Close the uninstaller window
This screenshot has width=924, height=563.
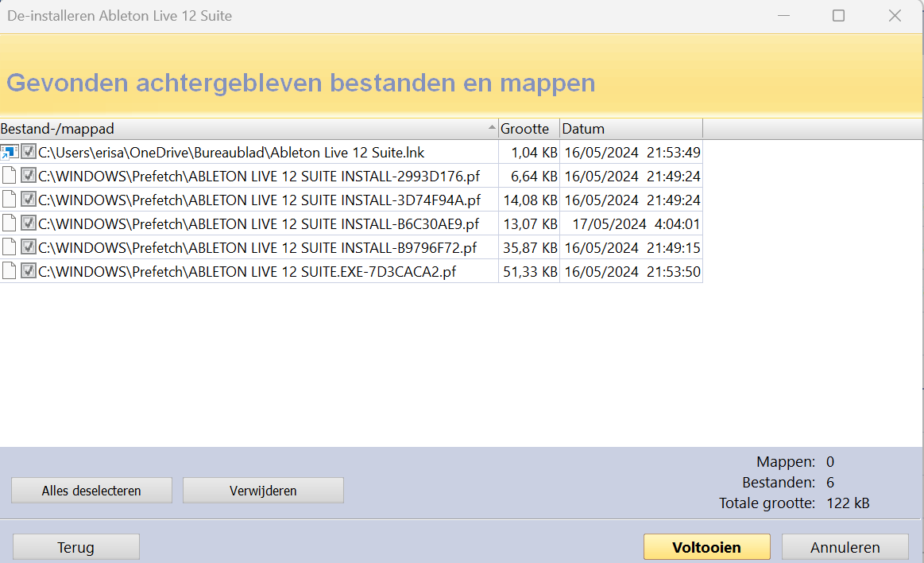coord(895,16)
